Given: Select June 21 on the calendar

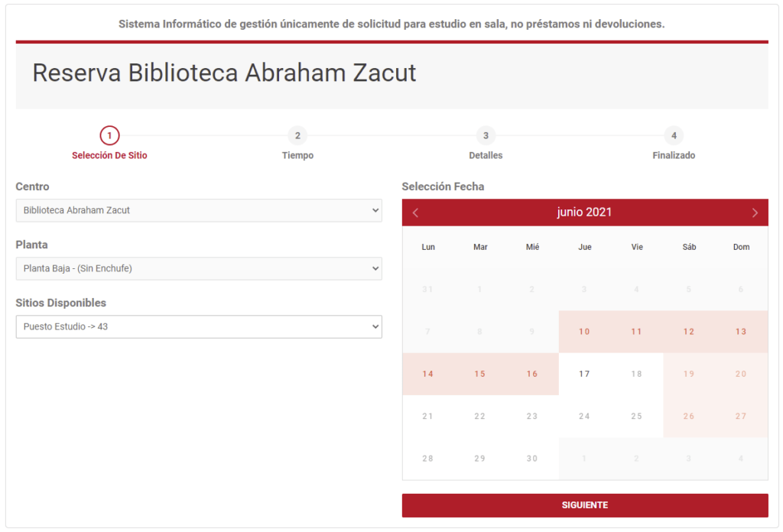Looking at the screenshot, I should (428, 417).
